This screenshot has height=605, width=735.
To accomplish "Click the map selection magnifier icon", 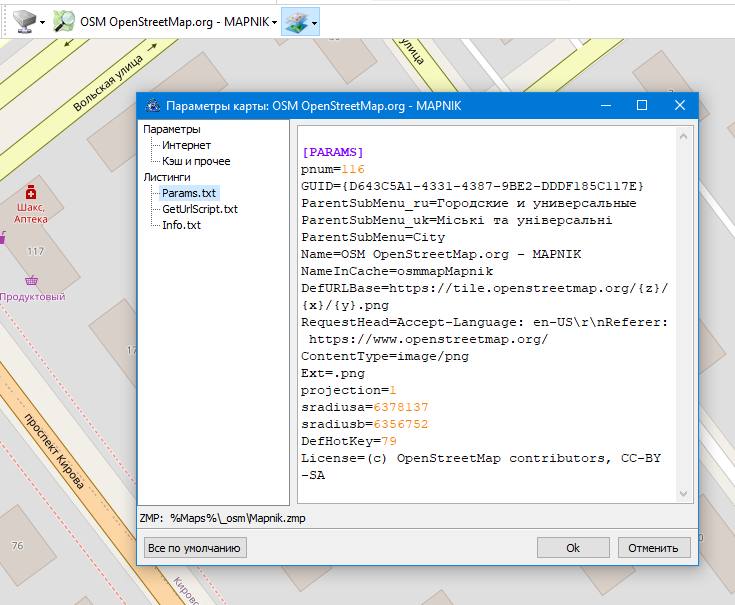I will 64,21.
